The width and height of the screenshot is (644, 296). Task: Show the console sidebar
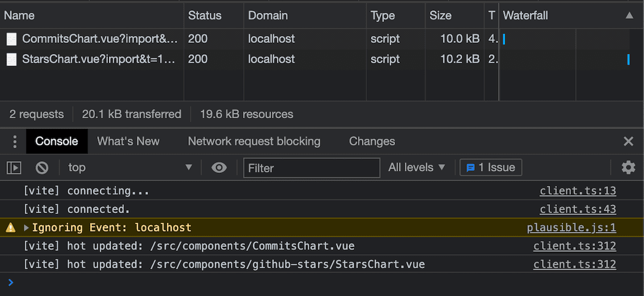coord(14,168)
